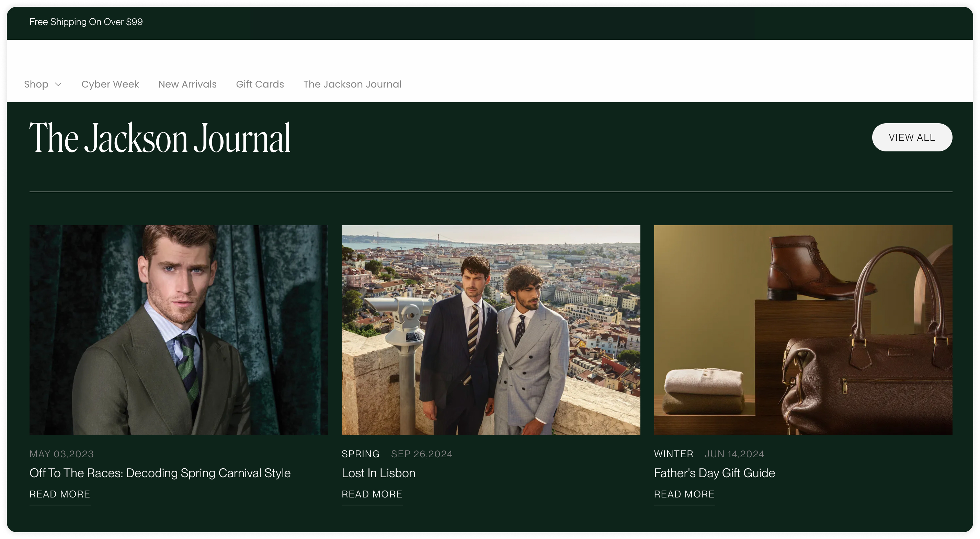Click READ MORE under Lost In Lisbon
Screen dimensions: 980x539
372,494
